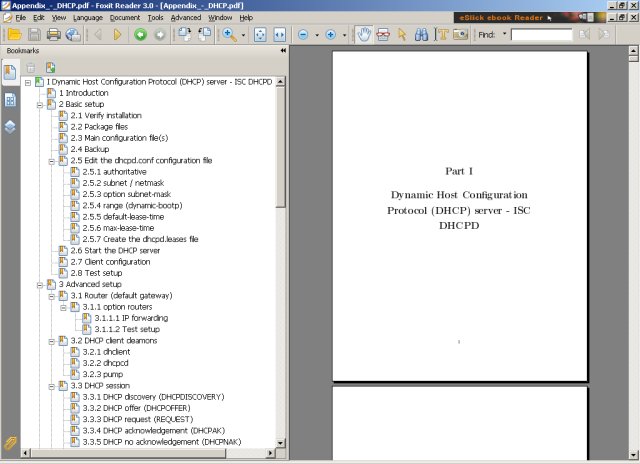Jump to bookmark 3.1.1.1 IP forwarding
This screenshot has width=640, height=464.
pyautogui.click(x=131, y=318)
